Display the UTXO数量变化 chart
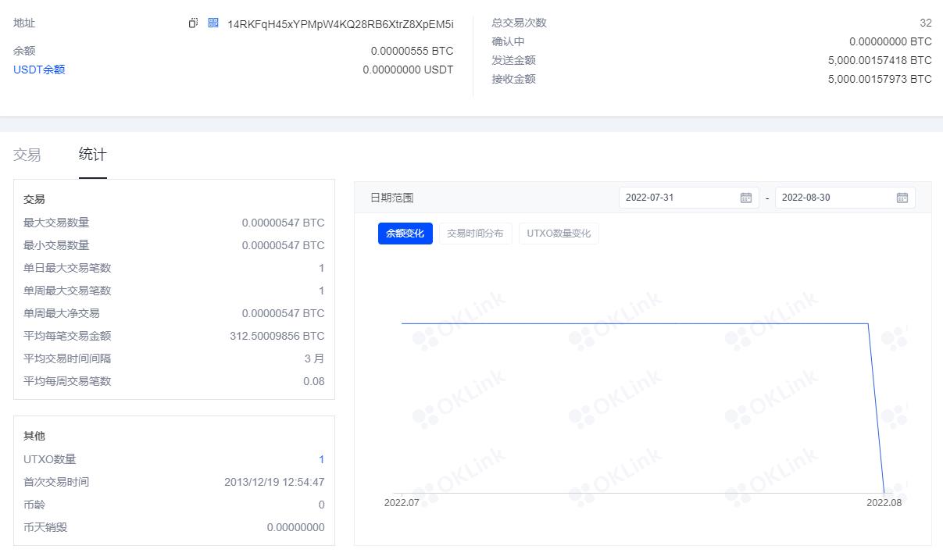Viewport: 943px width, 560px height. (559, 233)
